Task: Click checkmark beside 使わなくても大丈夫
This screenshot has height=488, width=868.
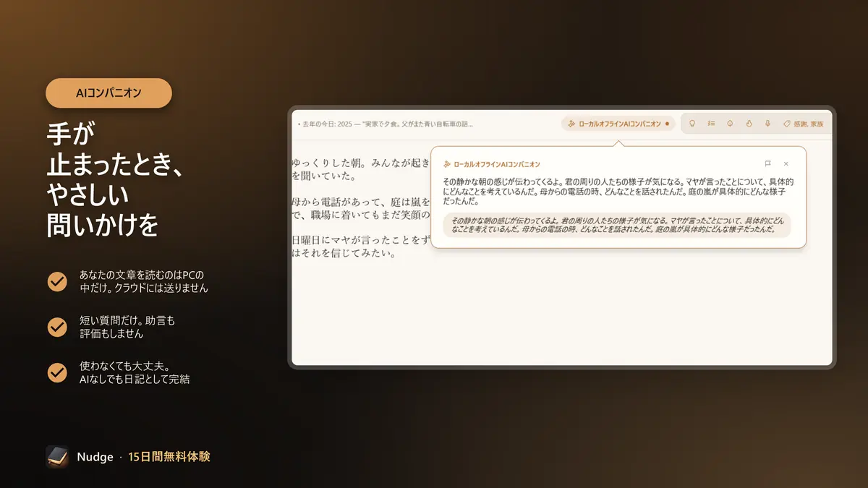Action: (57, 372)
